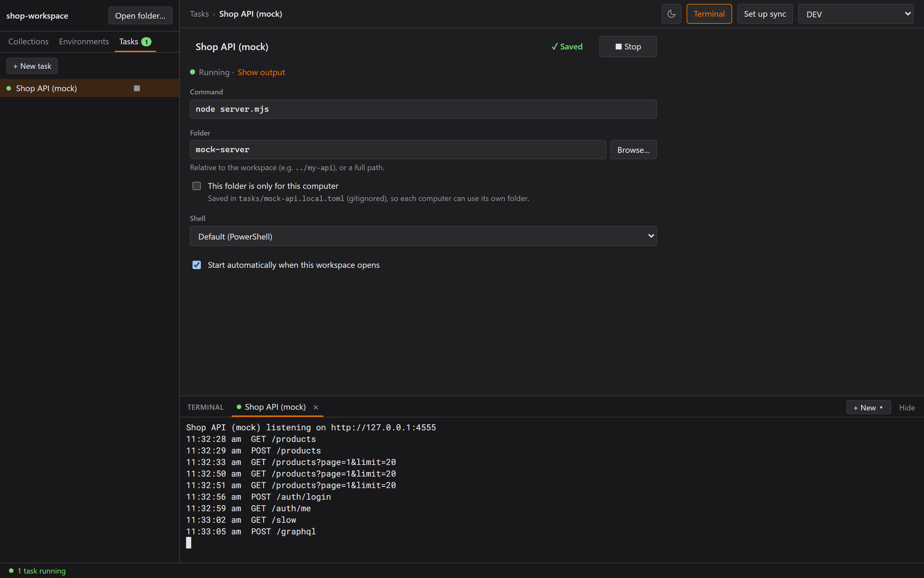
Task: Open the DEV environment dropdown
Action: click(856, 14)
